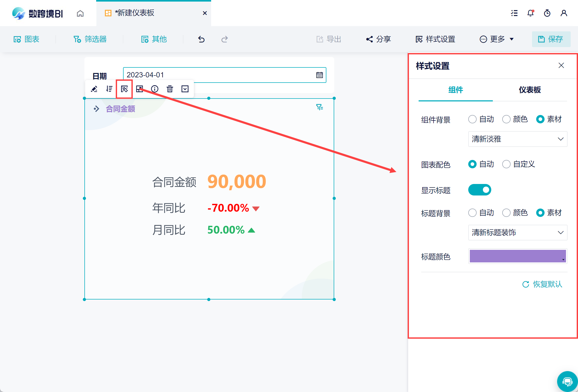The width and height of the screenshot is (578, 392).
Task: Select 自定义 radio for 图表配色
Action: [506, 164]
